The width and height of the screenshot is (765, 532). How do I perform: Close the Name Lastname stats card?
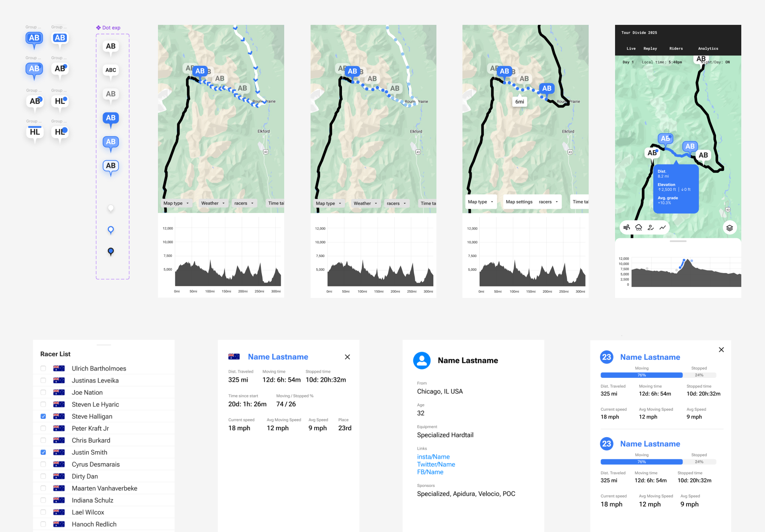tap(347, 357)
